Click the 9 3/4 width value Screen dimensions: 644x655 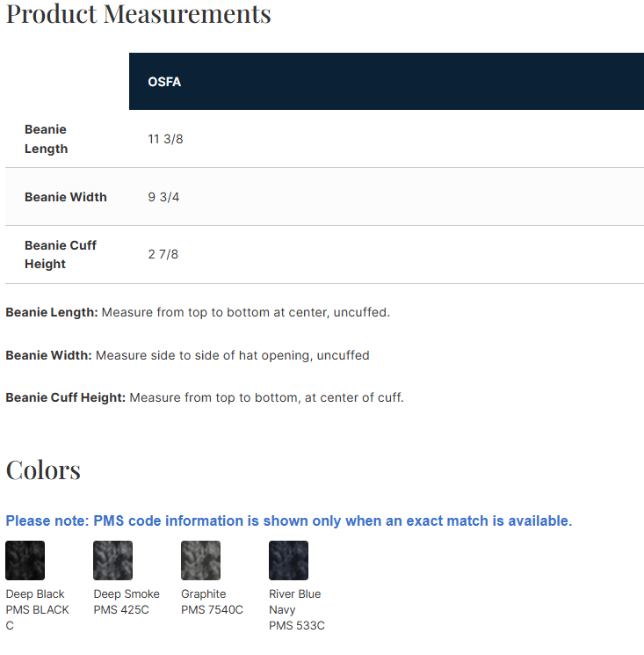coord(163,197)
